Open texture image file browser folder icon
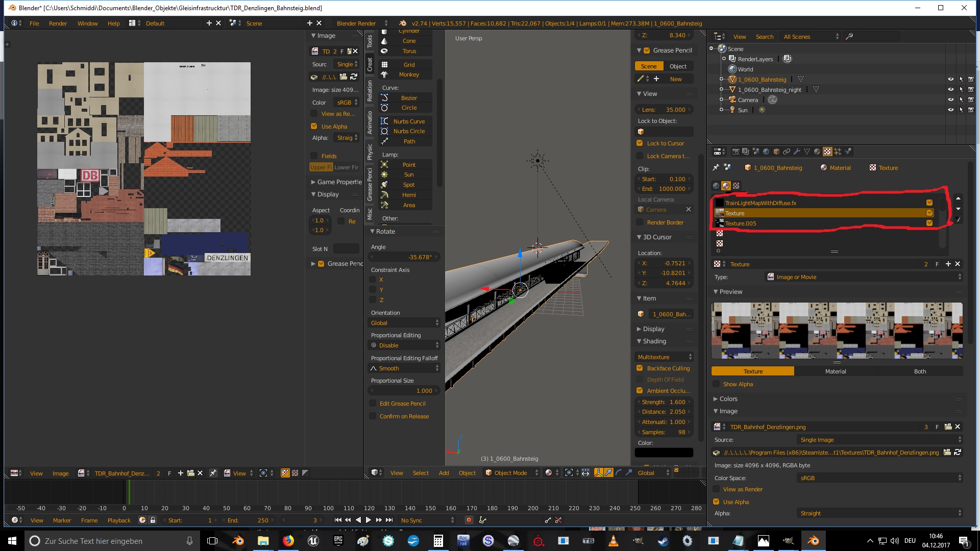The height and width of the screenshot is (551, 980). click(x=947, y=453)
